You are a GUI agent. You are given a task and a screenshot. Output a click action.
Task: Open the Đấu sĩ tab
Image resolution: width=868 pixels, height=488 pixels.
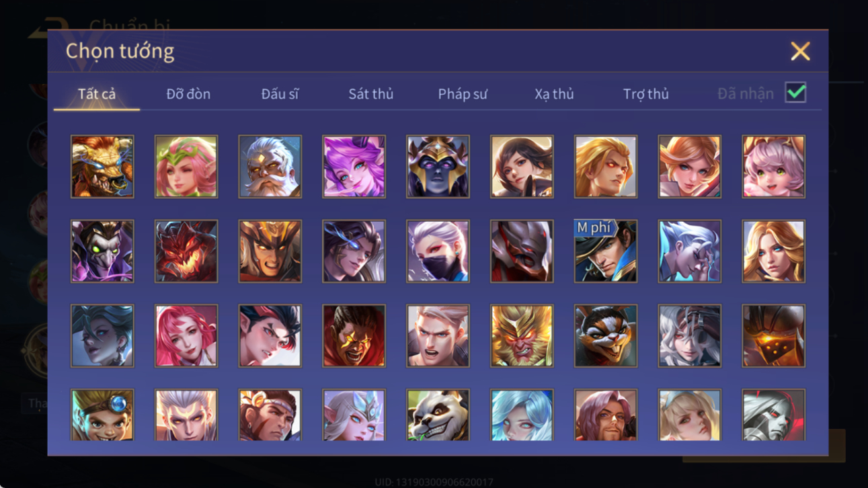click(x=280, y=94)
